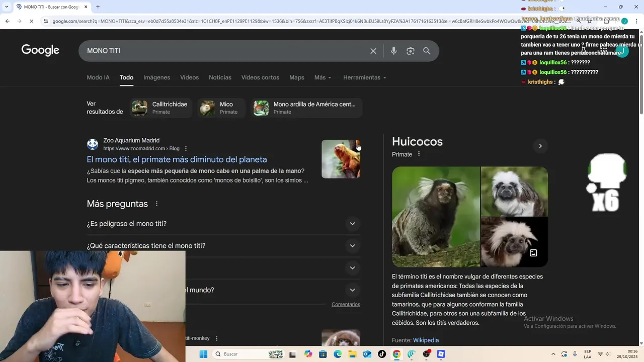644x362 pixels.
Task: Select the Mico Primate chip
Action: coord(221,108)
